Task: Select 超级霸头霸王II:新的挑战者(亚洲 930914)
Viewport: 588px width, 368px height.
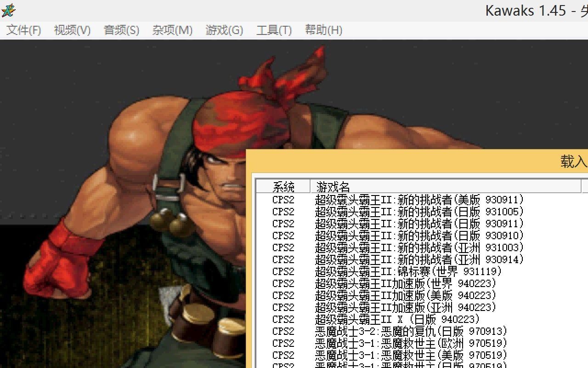Action: pos(419,259)
